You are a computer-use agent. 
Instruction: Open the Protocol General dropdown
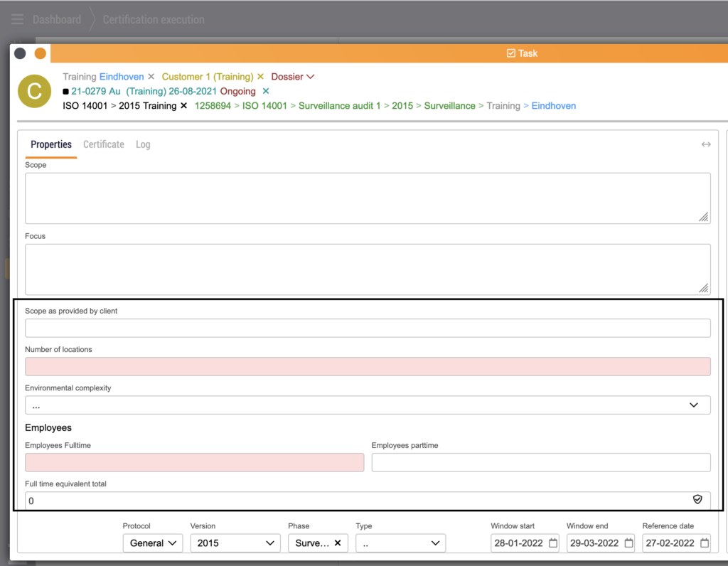click(152, 543)
